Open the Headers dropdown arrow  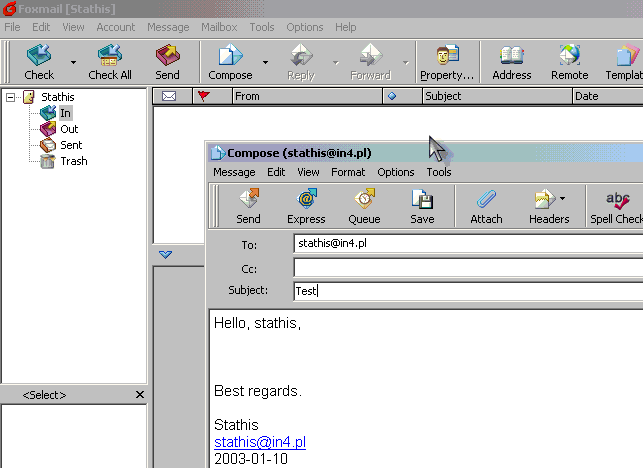pyautogui.click(x=563, y=199)
